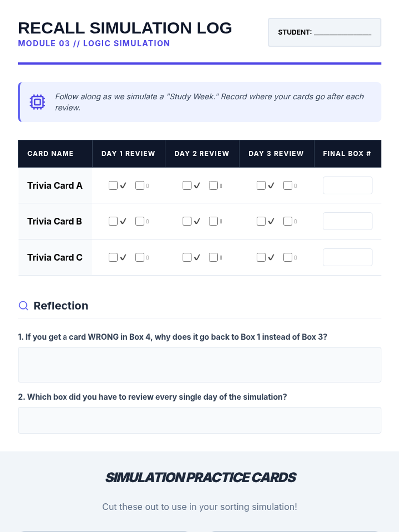399x532 pixels.
Task: Click Final Box field for Trivia Card B
Action: point(347,221)
